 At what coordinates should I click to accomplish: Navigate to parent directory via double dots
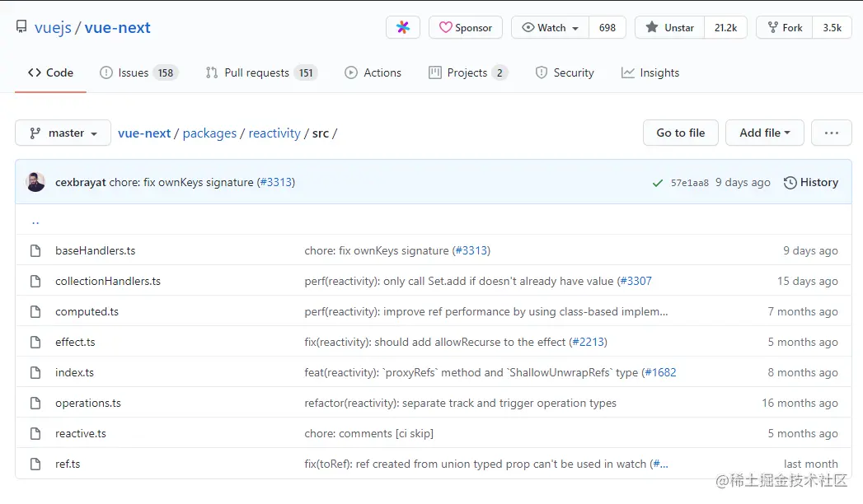pyautogui.click(x=35, y=221)
